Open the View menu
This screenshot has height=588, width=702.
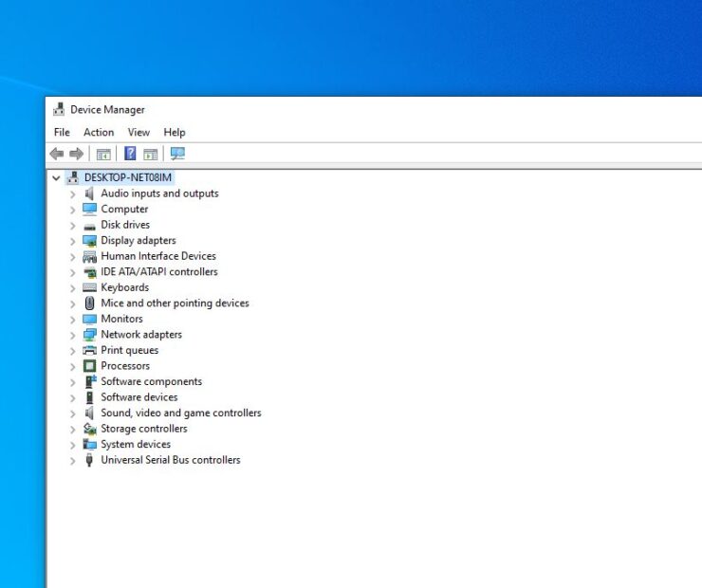(x=139, y=133)
